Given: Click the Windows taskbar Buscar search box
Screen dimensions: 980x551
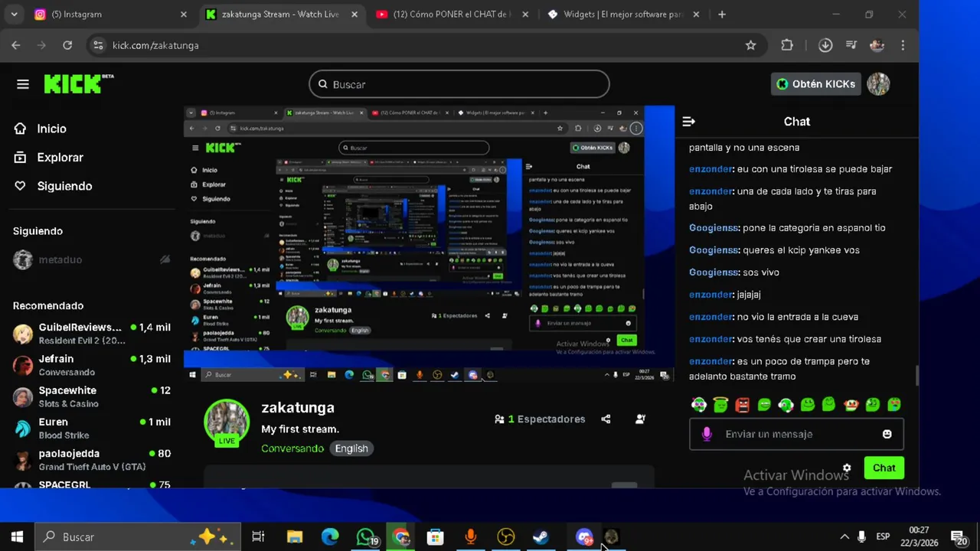Looking at the screenshot, I should point(138,536).
